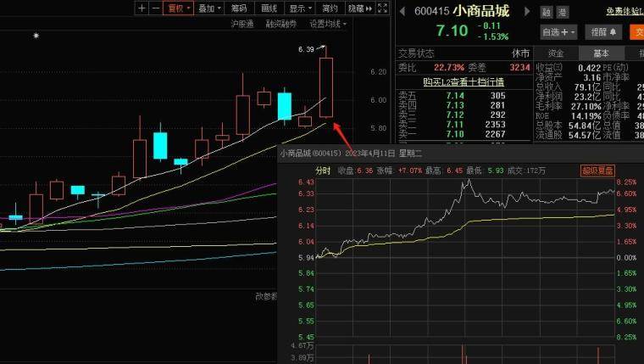Click the 卖二 7.11 order row
Viewport: 644px width, 364px height.
coord(464,124)
